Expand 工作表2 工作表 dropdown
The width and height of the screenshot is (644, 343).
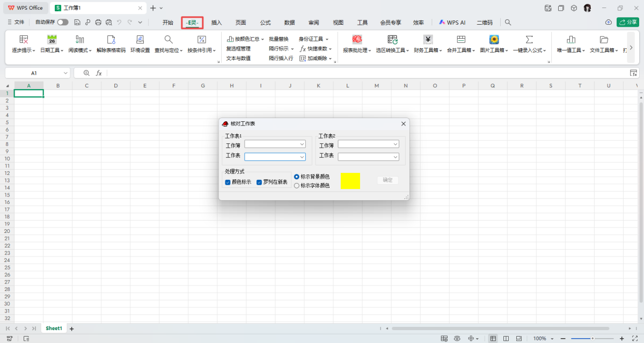point(396,157)
